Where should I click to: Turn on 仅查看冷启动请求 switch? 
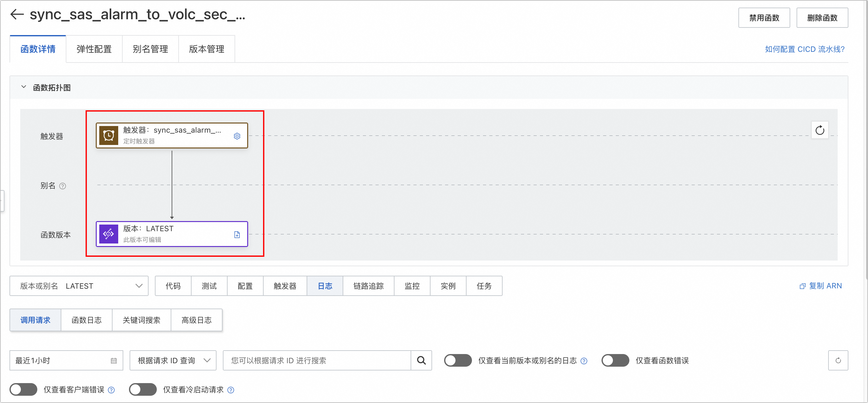(x=143, y=389)
